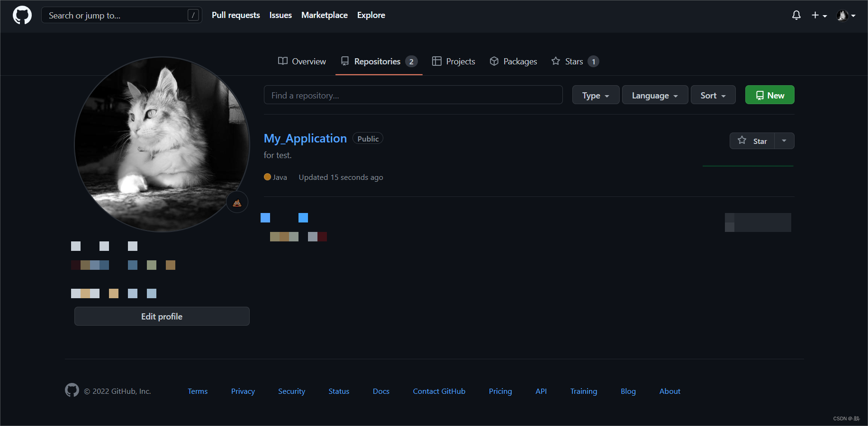Set status via the emoji badge
Screen dimensions: 868x426
pyautogui.click(x=237, y=203)
